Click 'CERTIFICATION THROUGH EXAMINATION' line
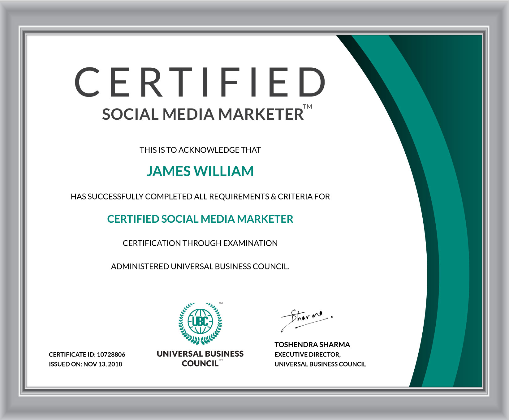Image resolution: width=509 pixels, height=420 pixels. [x=200, y=243]
